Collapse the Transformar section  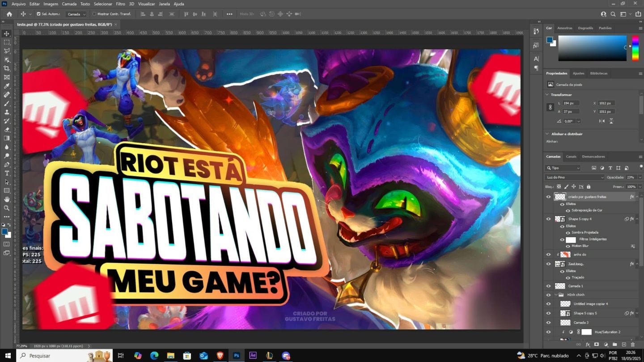[x=547, y=95]
